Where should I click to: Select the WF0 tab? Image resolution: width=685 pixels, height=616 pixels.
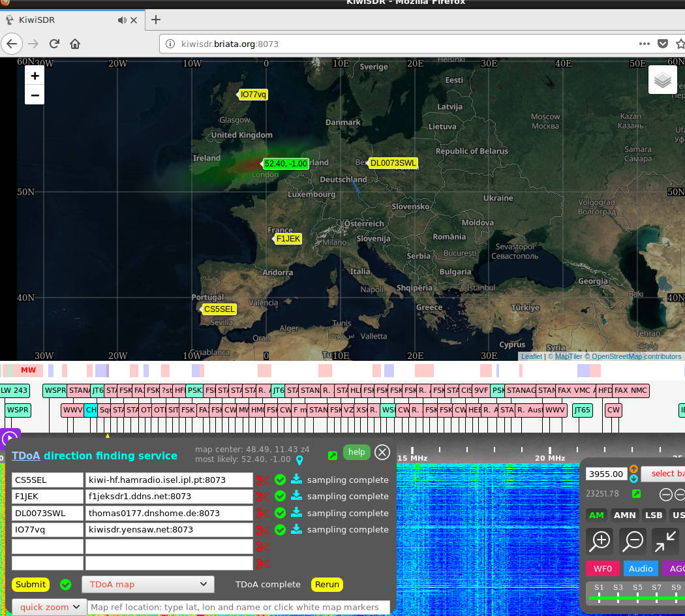click(602, 568)
